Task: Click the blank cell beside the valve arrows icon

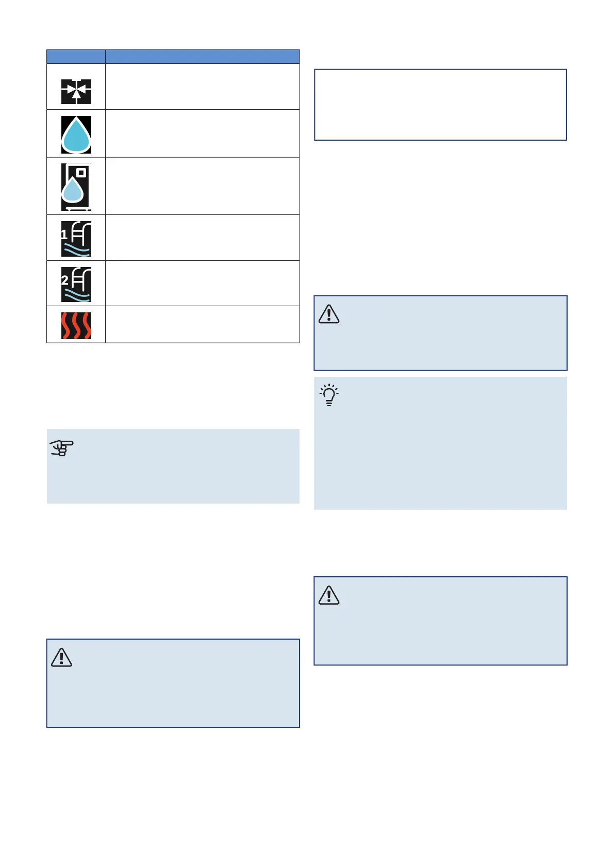Action: [202, 87]
